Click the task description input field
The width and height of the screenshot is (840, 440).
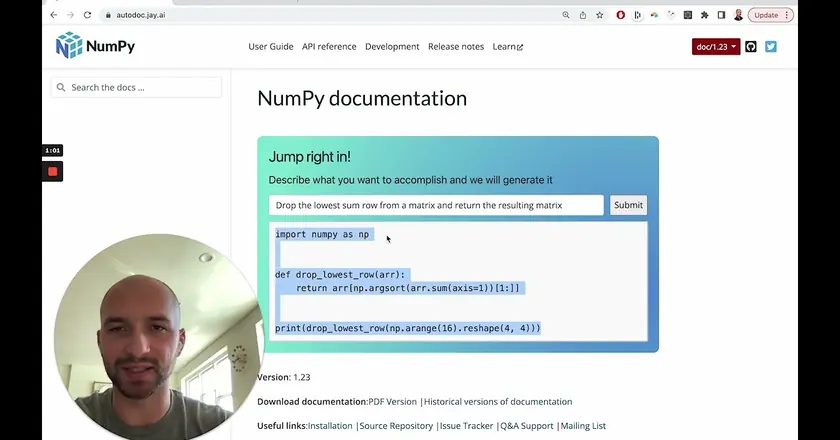click(436, 205)
